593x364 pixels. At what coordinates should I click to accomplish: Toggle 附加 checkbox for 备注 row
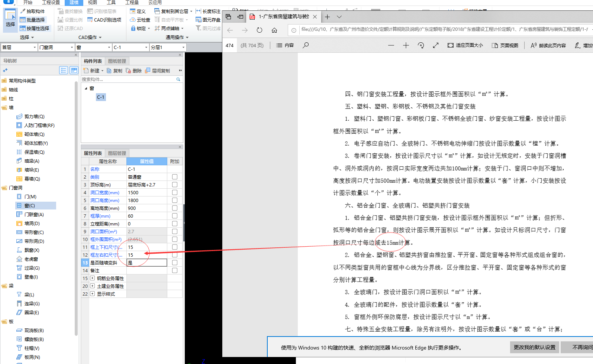pyautogui.click(x=175, y=270)
